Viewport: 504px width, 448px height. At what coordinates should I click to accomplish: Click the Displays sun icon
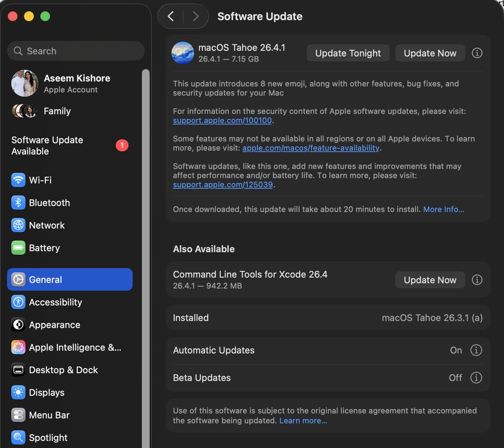(18, 392)
